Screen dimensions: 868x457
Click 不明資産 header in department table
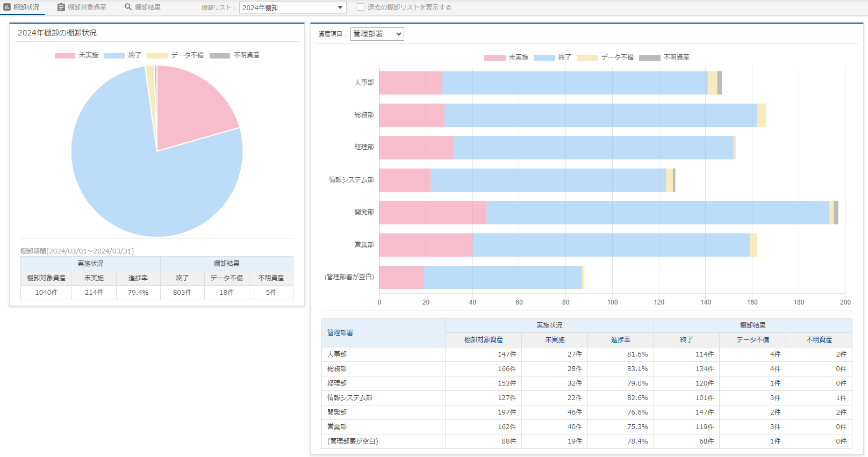tap(819, 340)
